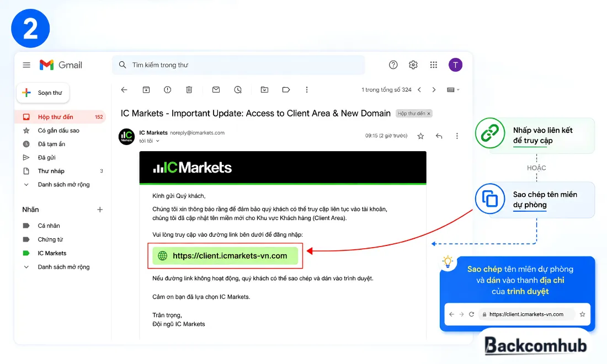Open the Google apps grid icon

click(x=434, y=65)
